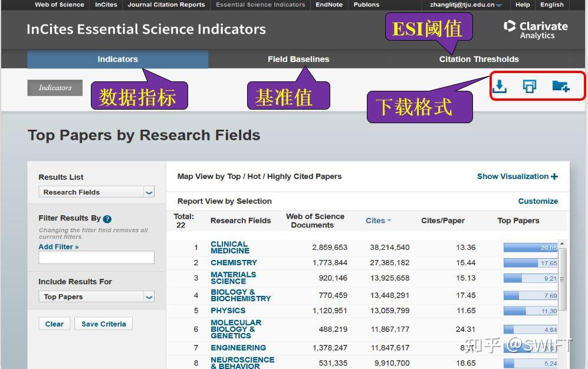Image resolution: width=588 pixels, height=369 pixels.
Task: Click the add-to-folder save icon
Action: pyautogui.click(x=561, y=86)
